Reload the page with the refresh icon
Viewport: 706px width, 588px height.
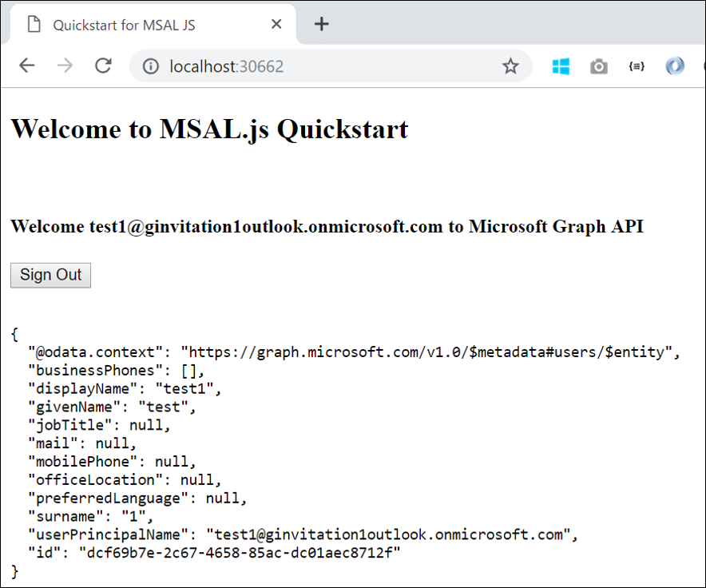[104, 66]
